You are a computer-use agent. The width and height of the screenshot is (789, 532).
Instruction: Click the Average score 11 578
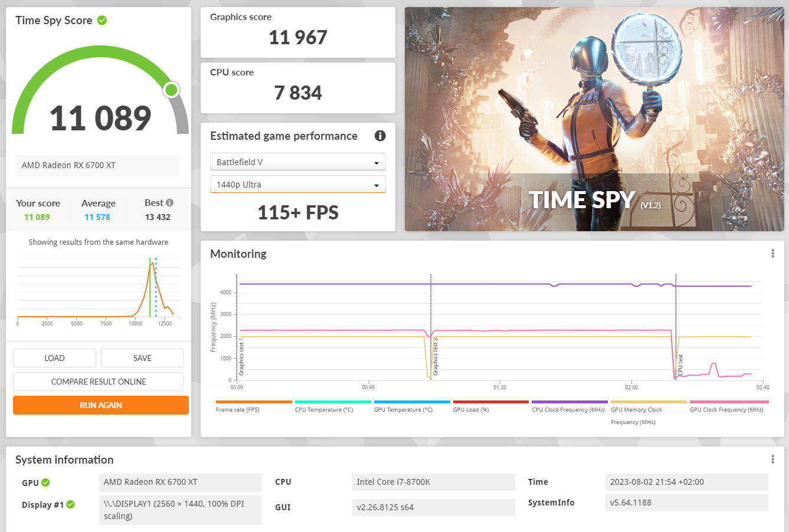(97, 217)
